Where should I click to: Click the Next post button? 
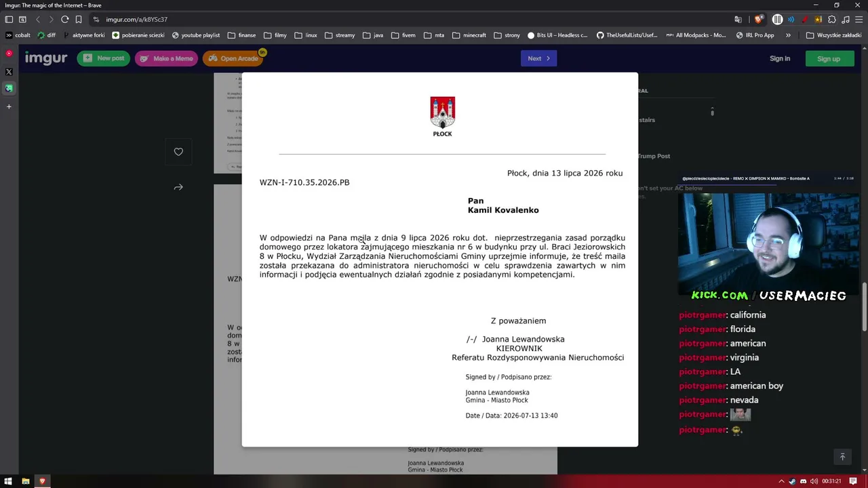[x=538, y=58]
